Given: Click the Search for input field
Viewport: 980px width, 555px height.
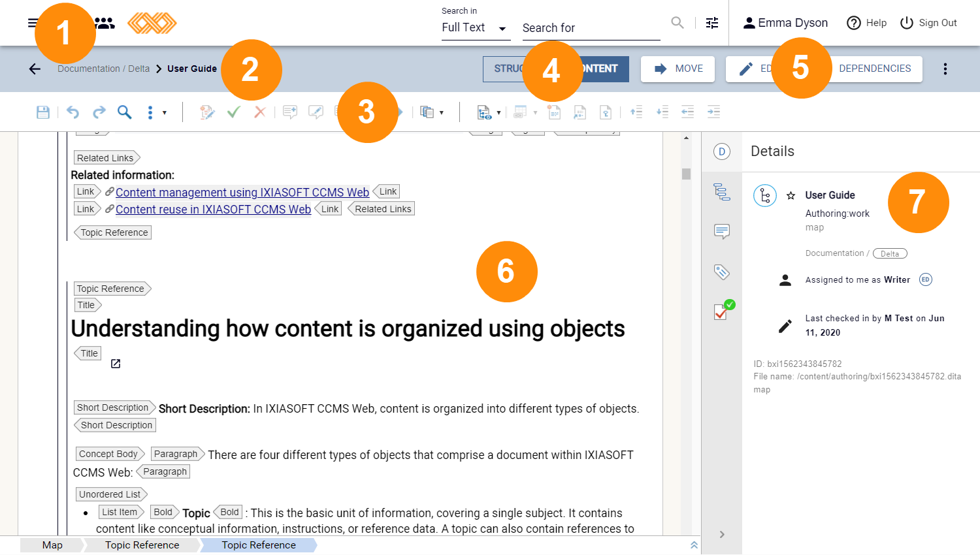Looking at the screenshot, I should (x=591, y=28).
